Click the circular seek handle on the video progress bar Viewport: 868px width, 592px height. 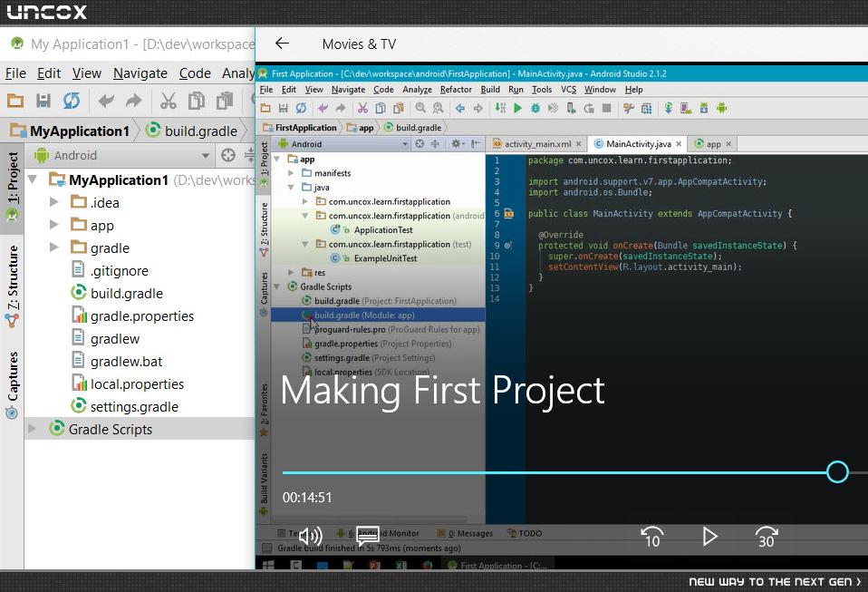click(837, 471)
